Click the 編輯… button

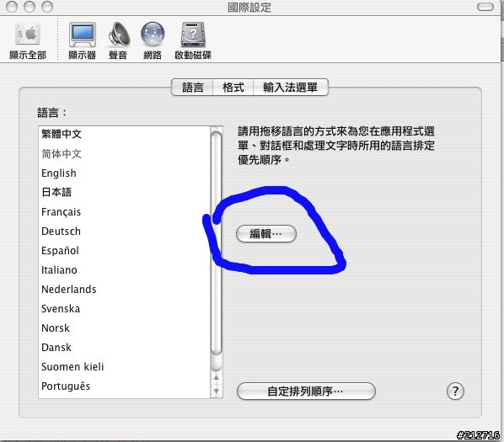(266, 234)
